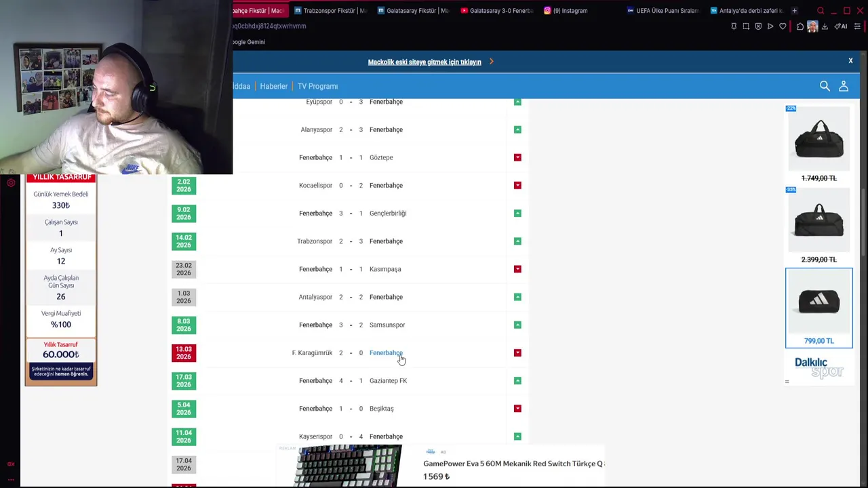Click the result arrow in Fenerbahçe–Göztepe row
Image resolution: width=868 pixels, height=488 pixels.
tap(517, 157)
